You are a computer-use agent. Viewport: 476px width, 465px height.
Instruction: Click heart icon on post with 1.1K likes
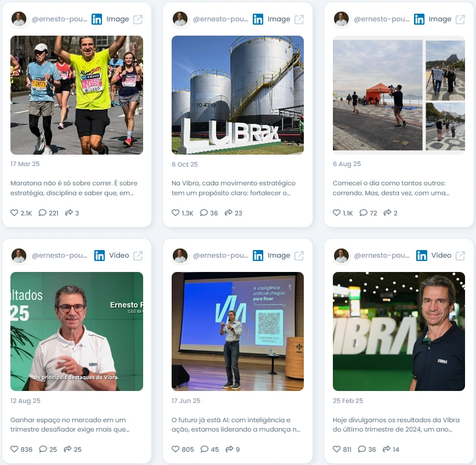tap(337, 213)
